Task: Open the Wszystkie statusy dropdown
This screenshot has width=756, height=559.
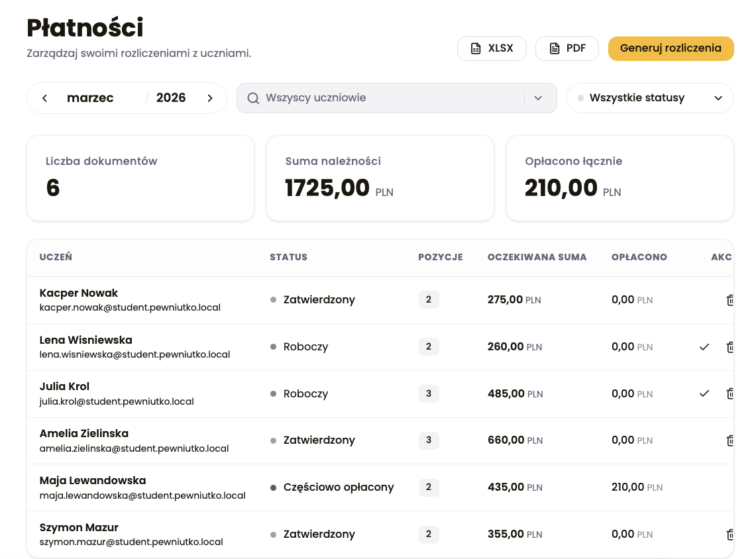Action: click(x=649, y=97)
